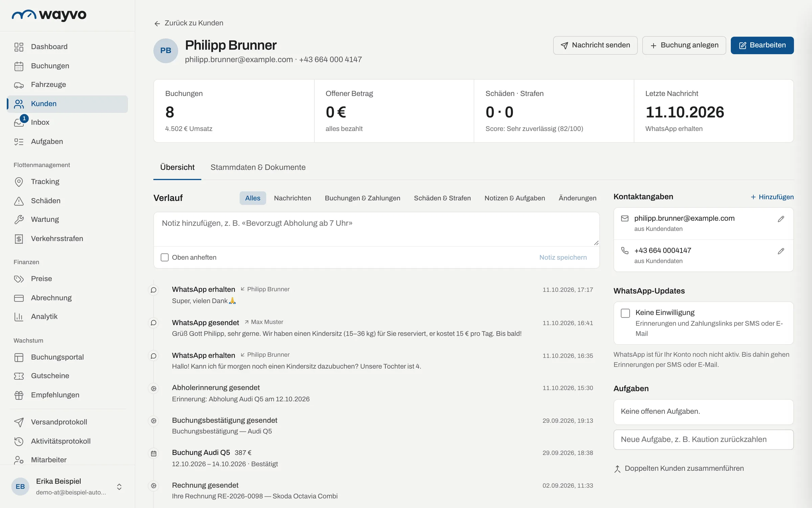812x508 pixels.
Task: Filter Verlauf by Buchungen & Zahlungen
Action: click(x=362, y=198)
